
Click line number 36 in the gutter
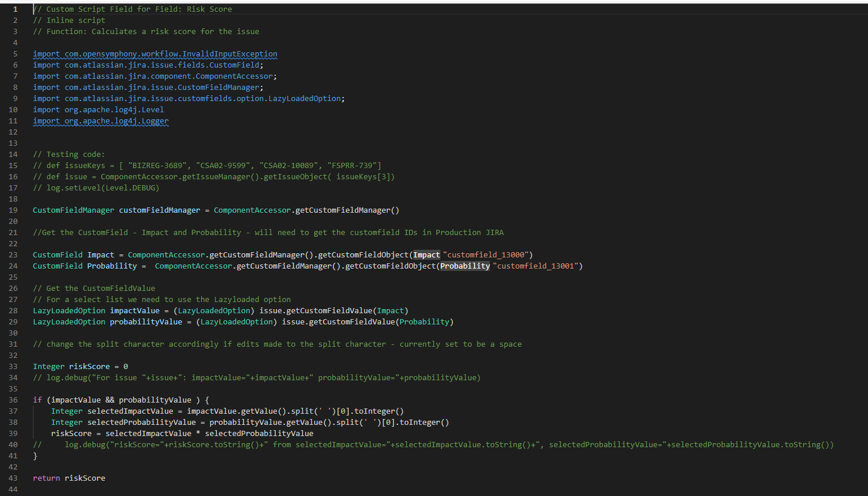click(x=13, y=400)
